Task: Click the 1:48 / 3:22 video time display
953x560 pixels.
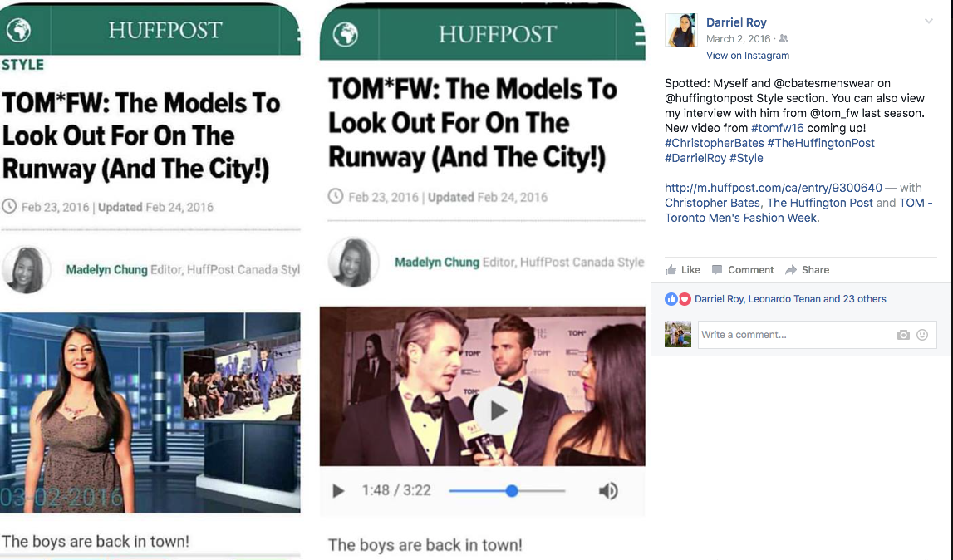Action: pyautogui.click(x=396, y=491)
